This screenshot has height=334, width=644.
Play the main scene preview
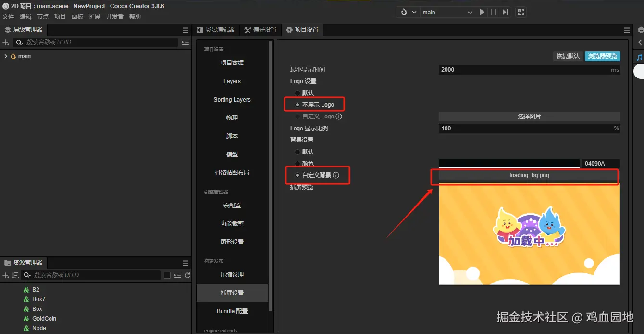pos(482,12)
